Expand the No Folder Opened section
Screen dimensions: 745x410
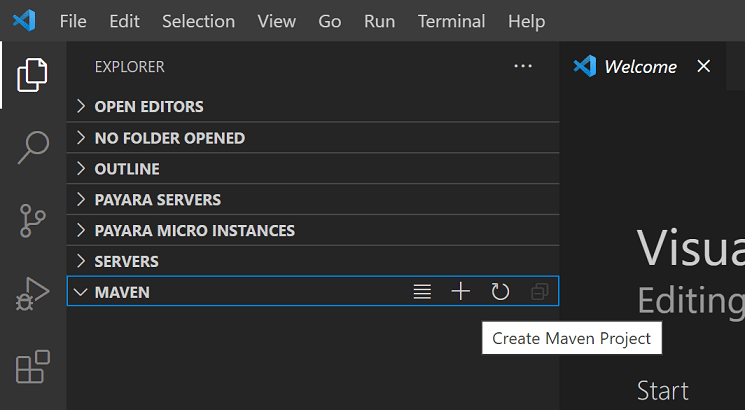coord(169,138)
